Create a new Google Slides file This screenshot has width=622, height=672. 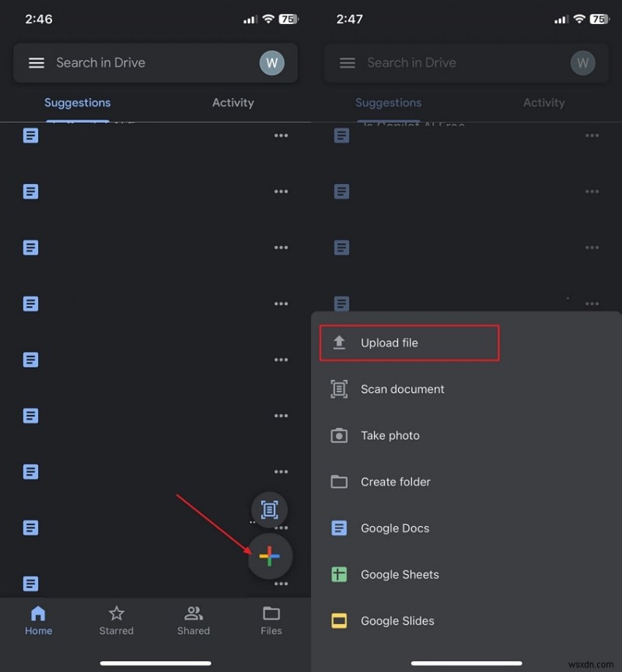(x=466, y=621)
